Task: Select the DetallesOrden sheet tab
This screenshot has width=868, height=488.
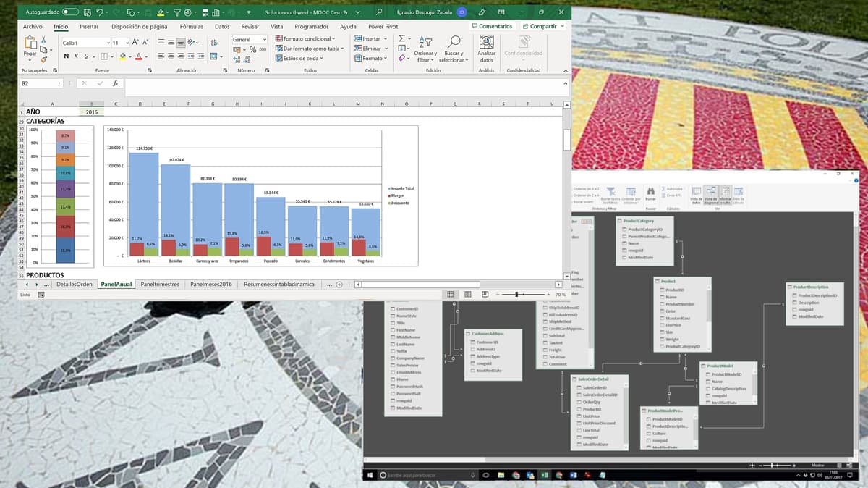Action: coord(75,285)
